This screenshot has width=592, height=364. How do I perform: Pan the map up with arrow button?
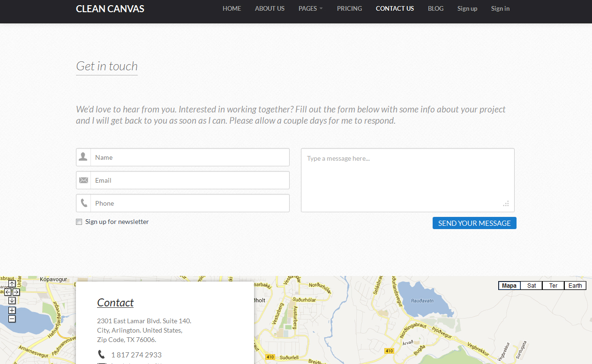coord(12,283)
